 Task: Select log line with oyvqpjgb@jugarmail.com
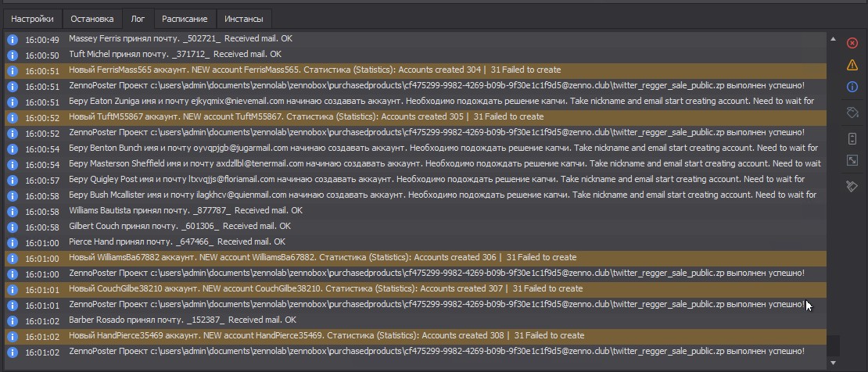(415, 148)
